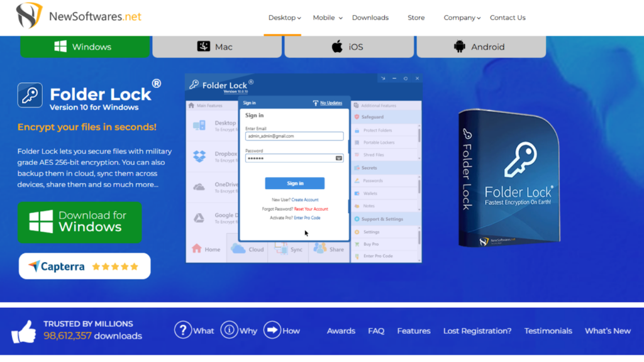This screenshot has height=362, width=644.
Task: Select the Windows platform tab
Action: coord(85,47)
